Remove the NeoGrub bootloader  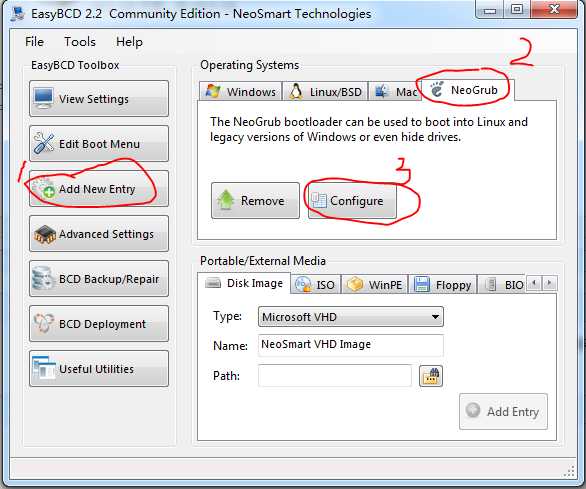255,200
